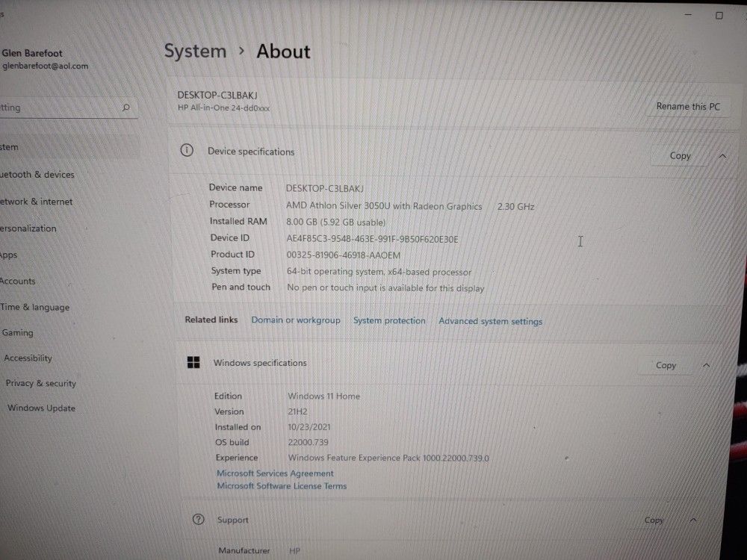Click the HP All-in-One 24-dd0xxx model text

[223, 108]
